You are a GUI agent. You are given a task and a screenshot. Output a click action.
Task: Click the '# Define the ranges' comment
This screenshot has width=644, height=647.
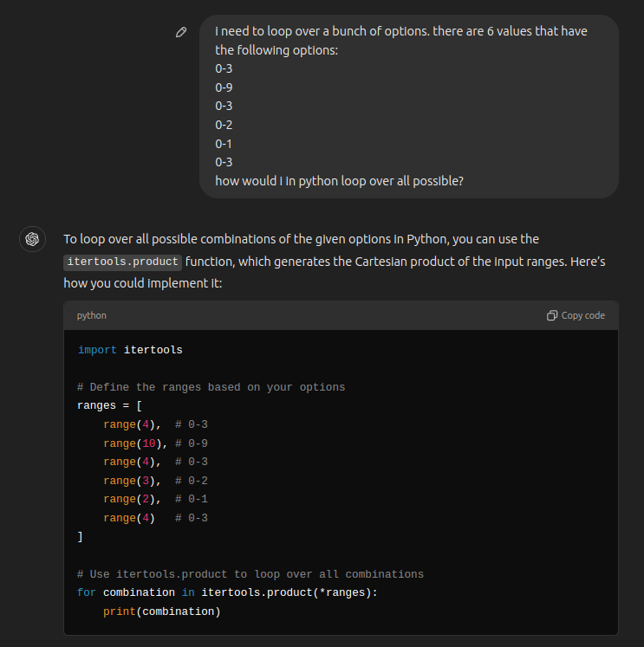[211, 387]
